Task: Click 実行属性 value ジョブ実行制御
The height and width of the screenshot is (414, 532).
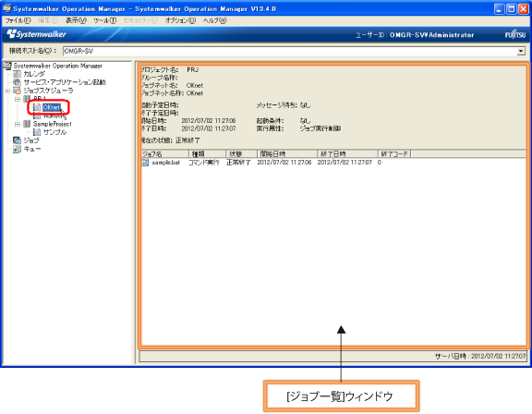Action: (x=320, y=128)
